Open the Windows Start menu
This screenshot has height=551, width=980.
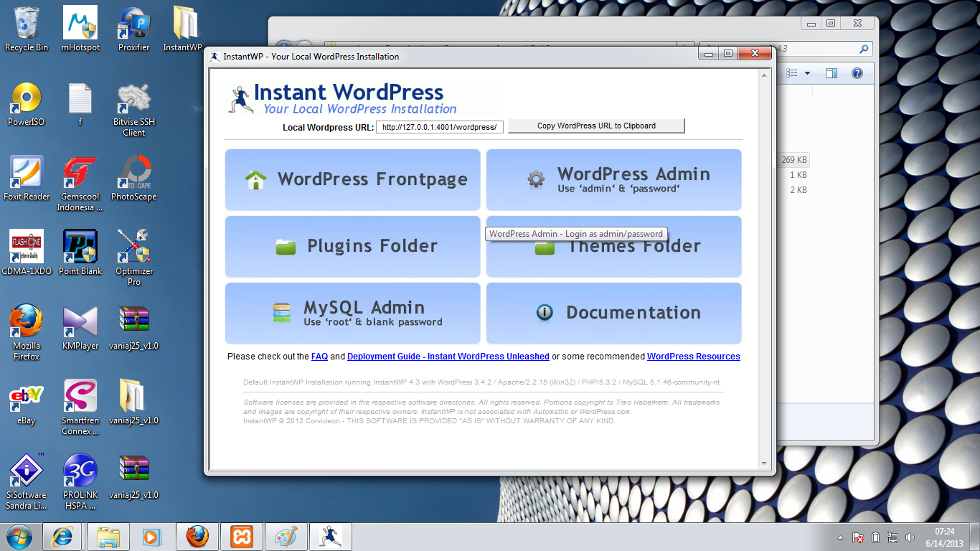[x=19, y=537]
